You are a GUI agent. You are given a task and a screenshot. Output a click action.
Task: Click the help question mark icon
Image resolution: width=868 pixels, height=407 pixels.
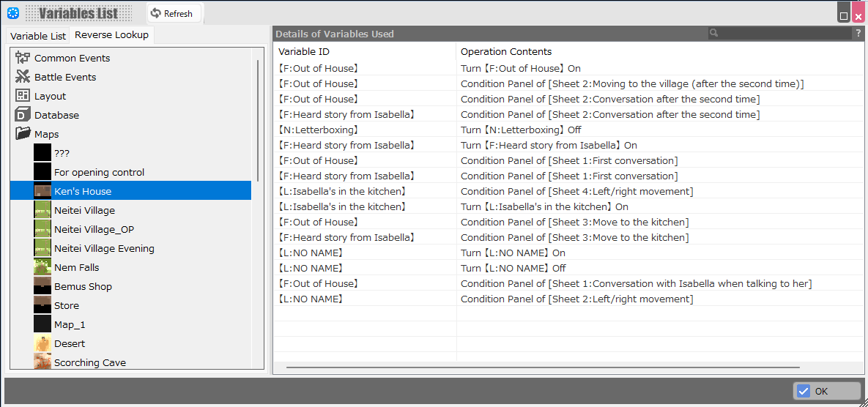tap(858, 34)
